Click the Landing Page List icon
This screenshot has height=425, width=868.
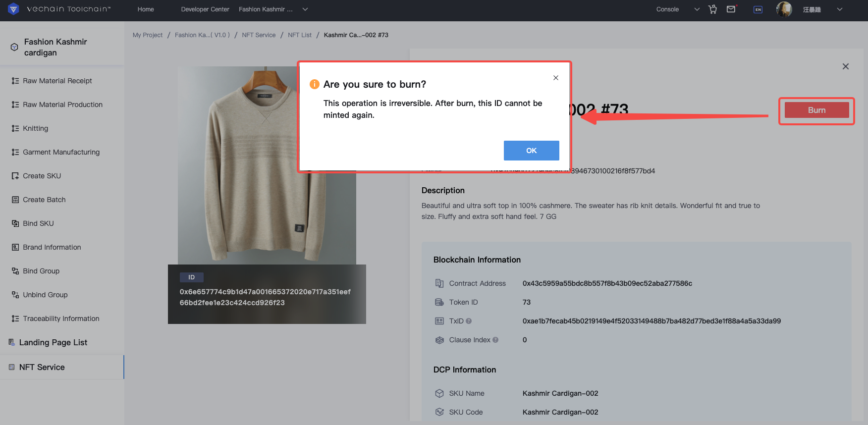point(12,342)
